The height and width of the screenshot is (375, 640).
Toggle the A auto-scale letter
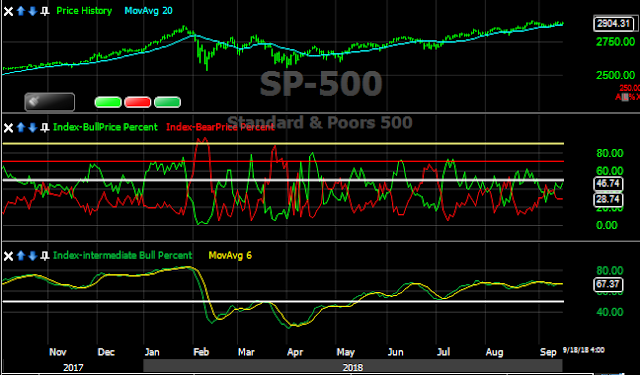[x=618, y=97]
